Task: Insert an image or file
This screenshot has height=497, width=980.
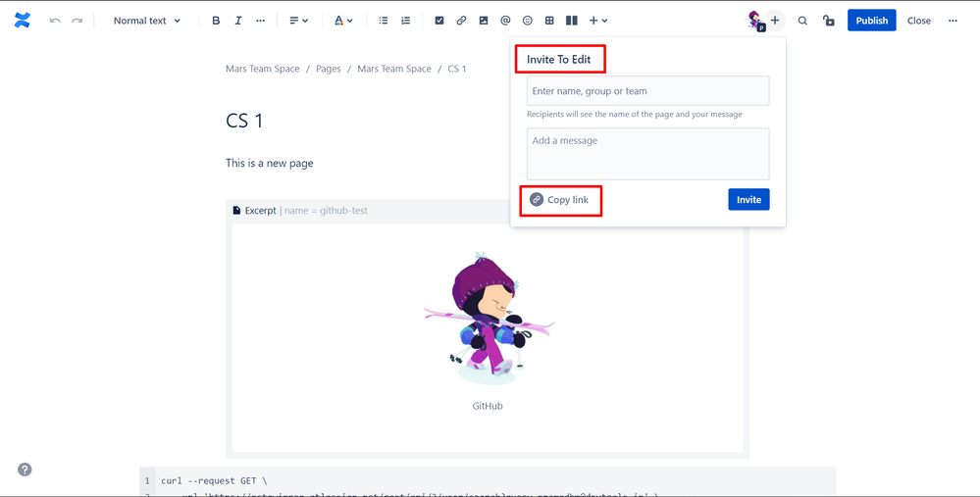Action: [x=483, y=21]
